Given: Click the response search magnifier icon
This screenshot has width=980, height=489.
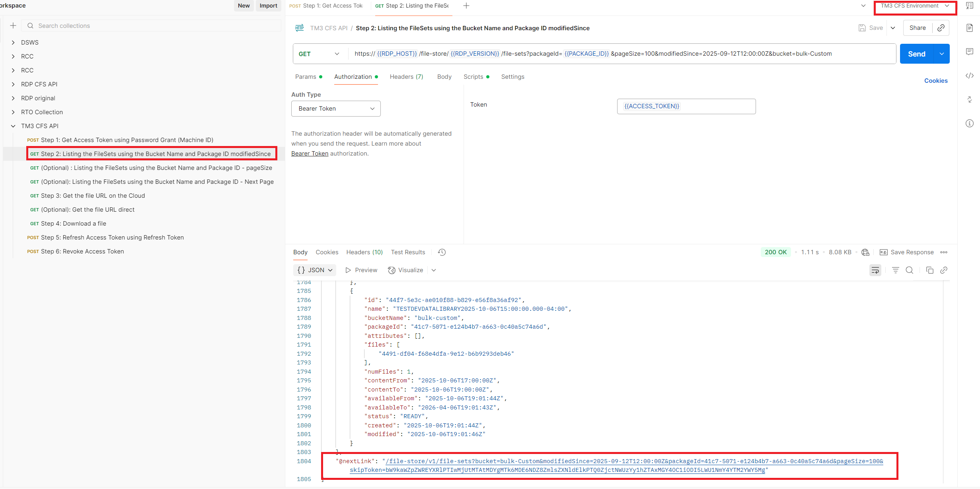Looking at the screenshot, I should [910, 270].
